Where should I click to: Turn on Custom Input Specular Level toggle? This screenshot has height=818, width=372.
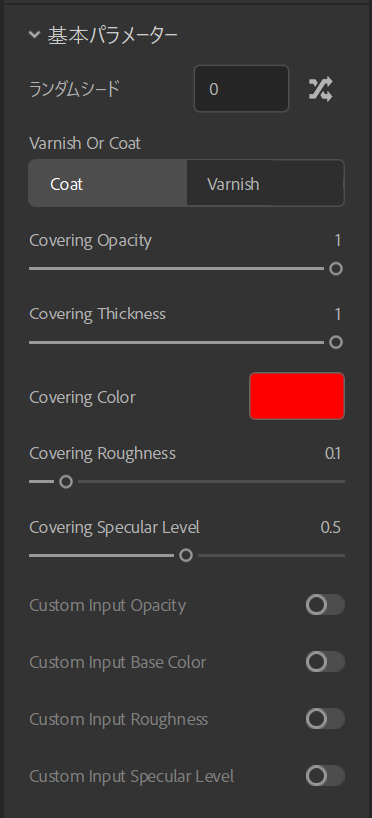coord(325,776)
